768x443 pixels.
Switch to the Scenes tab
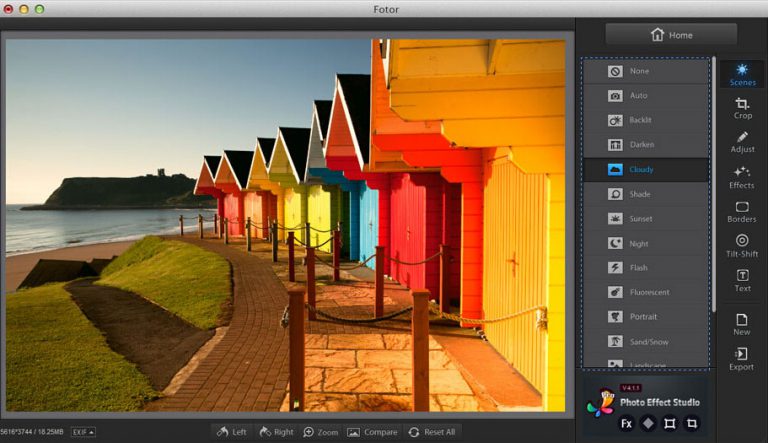[742, 74]
